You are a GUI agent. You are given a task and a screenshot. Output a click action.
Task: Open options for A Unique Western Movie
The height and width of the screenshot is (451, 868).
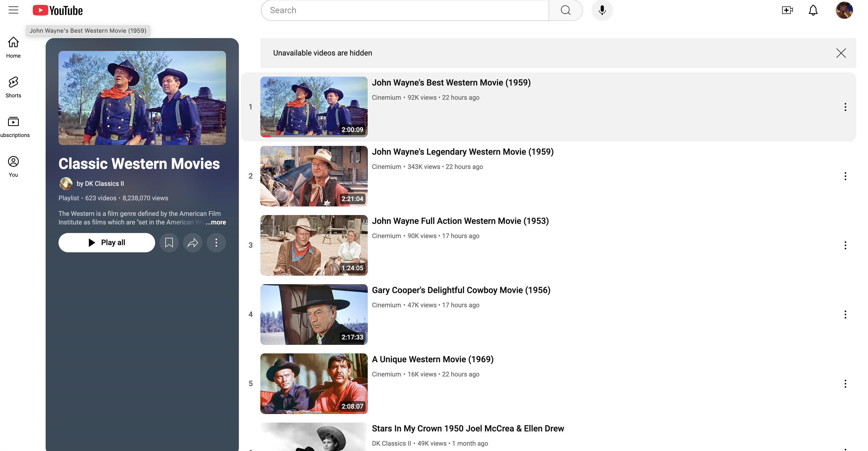(x=845, y=384)
